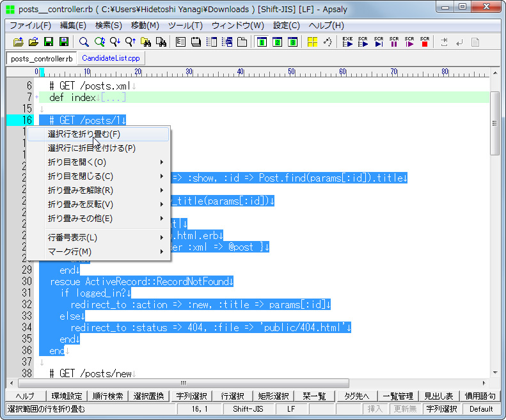Expand the マーク行(M) submenu
The image size is (506, 420).
click(x=98, y=252)
